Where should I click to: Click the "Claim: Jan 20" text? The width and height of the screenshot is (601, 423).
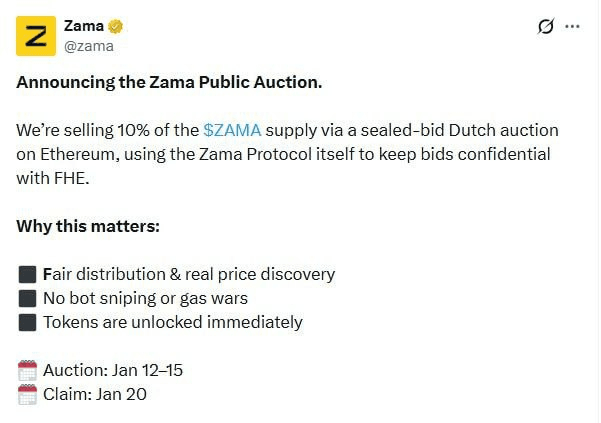click(95, 394)
